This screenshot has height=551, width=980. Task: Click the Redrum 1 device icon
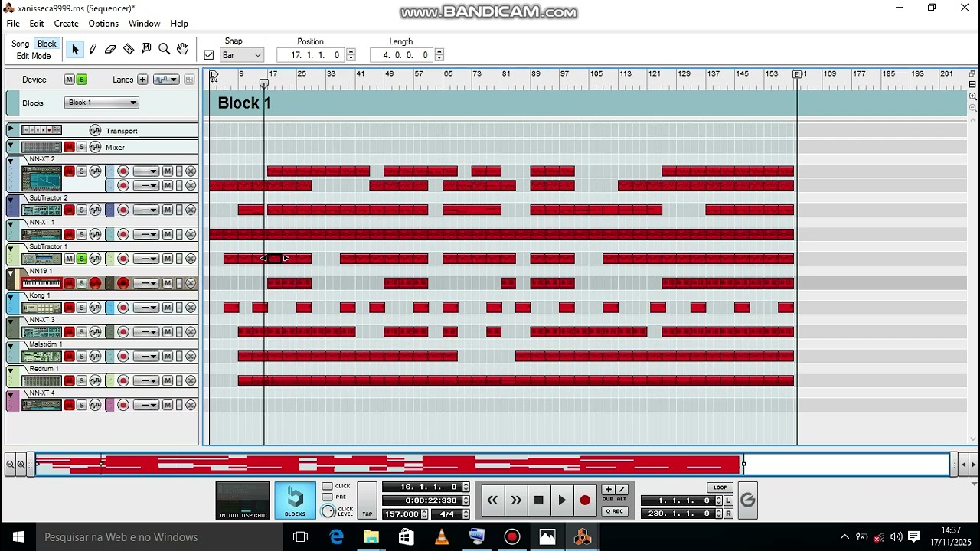41,381
